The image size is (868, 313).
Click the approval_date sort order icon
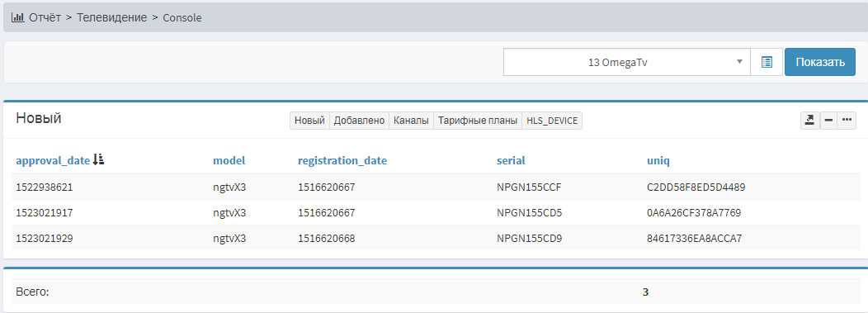(98, 160)
